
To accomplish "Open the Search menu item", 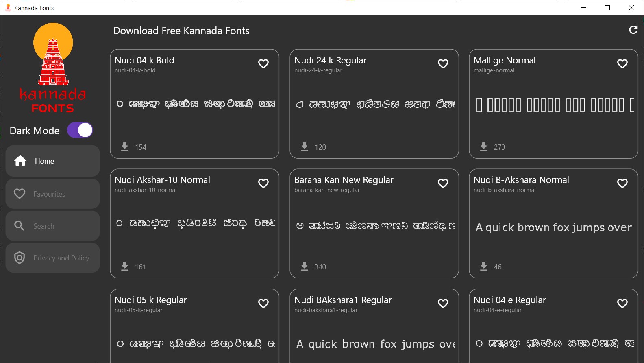I will pos(53,225).
